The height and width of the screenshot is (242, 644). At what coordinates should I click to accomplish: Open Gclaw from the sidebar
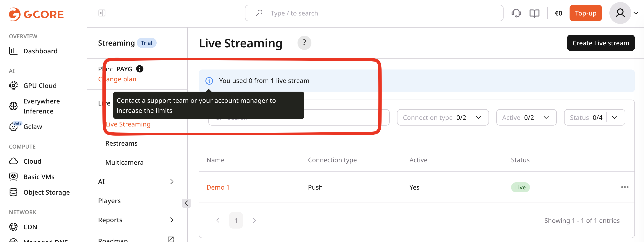click(x=33, y=127)
